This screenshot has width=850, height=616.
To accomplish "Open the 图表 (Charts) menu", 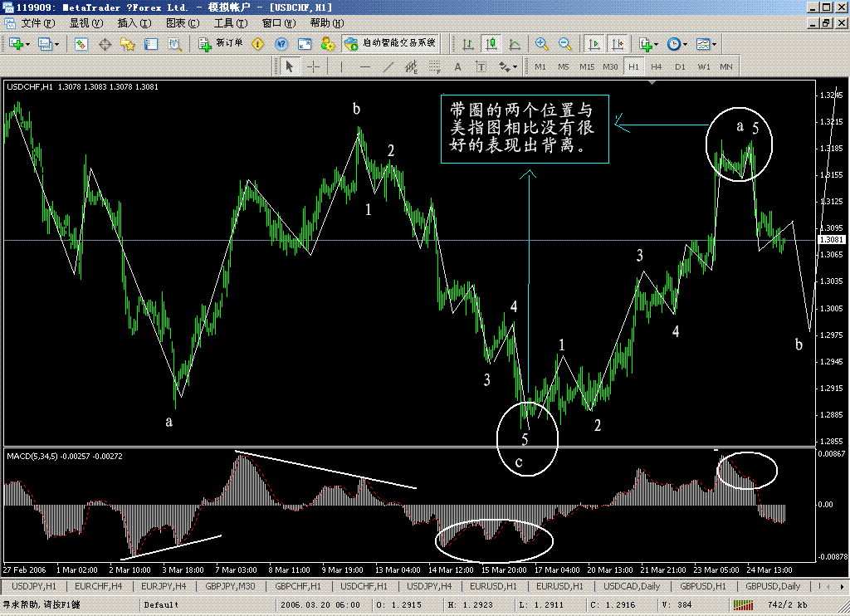I will 183,23.
